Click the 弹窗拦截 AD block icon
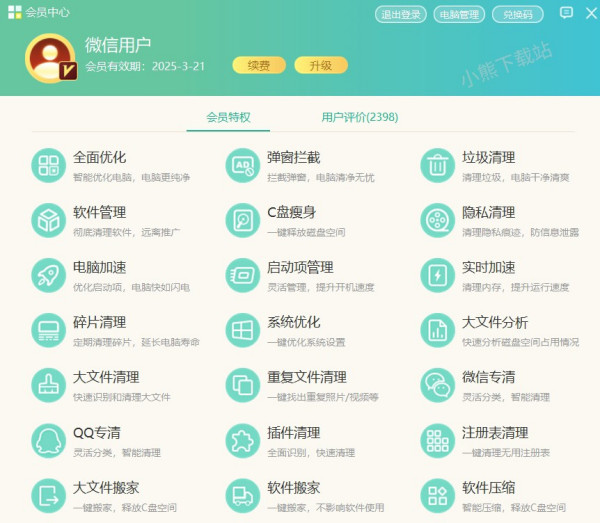The height and width of the screenshot is (523, 600). [243, 166]
